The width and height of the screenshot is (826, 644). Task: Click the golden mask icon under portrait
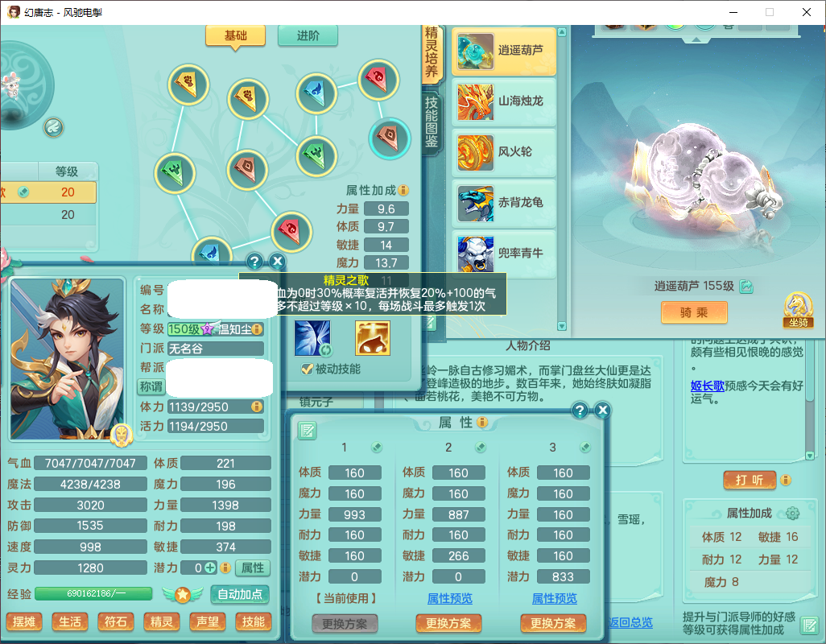tap(122, 434)
